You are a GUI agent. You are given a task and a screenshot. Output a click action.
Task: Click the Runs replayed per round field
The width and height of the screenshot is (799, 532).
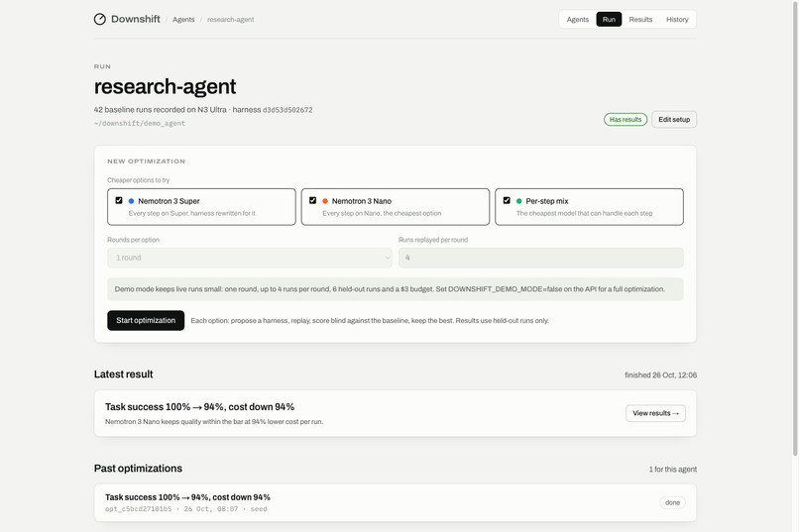coord(540,258)
